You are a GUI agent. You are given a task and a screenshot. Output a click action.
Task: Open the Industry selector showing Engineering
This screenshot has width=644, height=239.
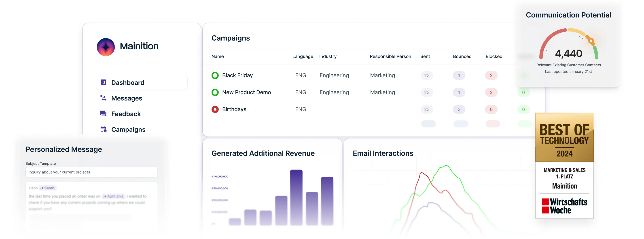click(334, 75)
